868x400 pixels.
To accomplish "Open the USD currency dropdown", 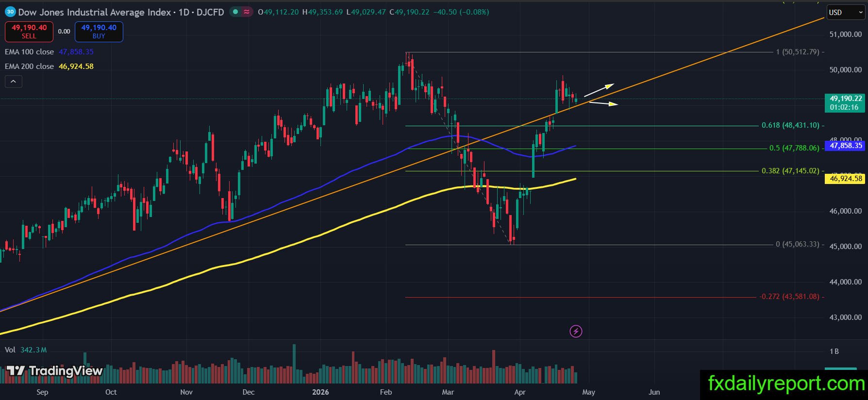I will [846, 13].
